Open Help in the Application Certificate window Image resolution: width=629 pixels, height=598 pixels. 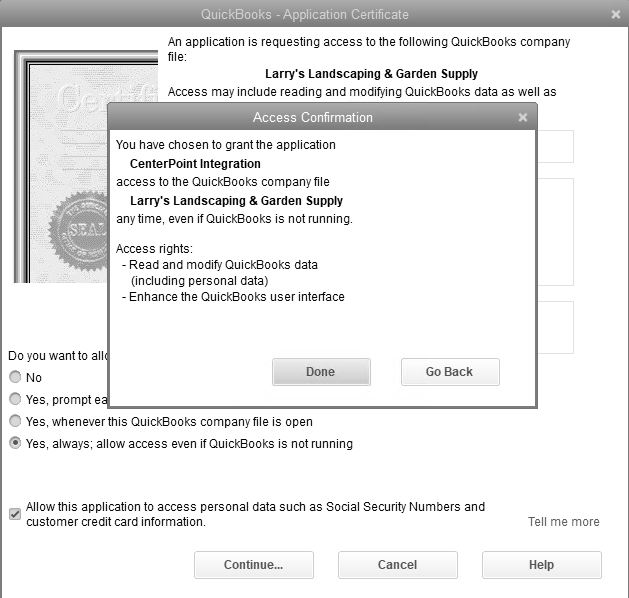542,565
